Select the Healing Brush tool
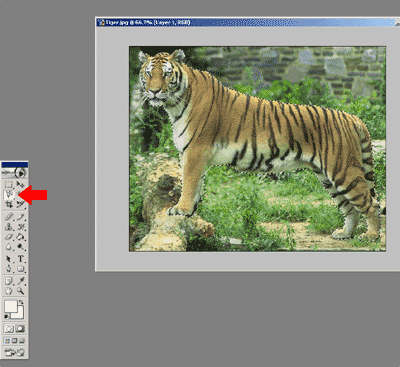This screenshot has width=400, height=367. [x=9, y=217]
